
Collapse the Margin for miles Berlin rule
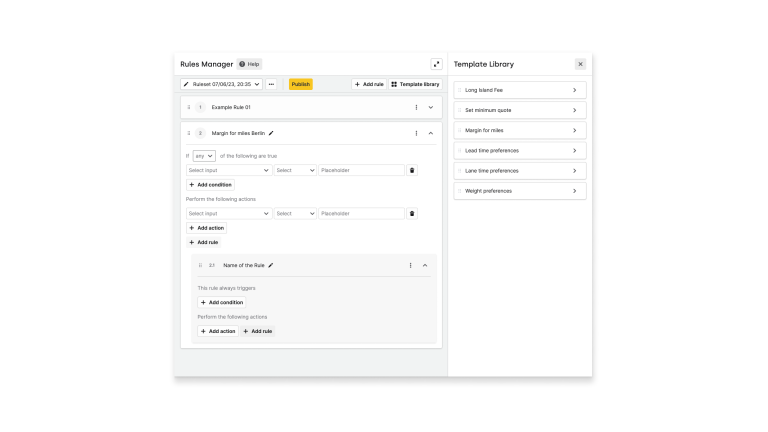(x=430, y=133)
